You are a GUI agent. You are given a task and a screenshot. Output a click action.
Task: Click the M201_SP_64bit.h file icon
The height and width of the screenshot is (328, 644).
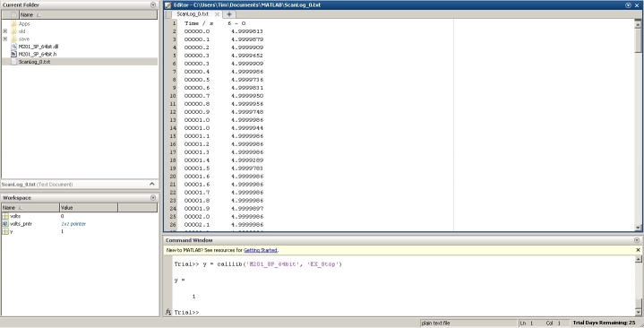point(14,54)
